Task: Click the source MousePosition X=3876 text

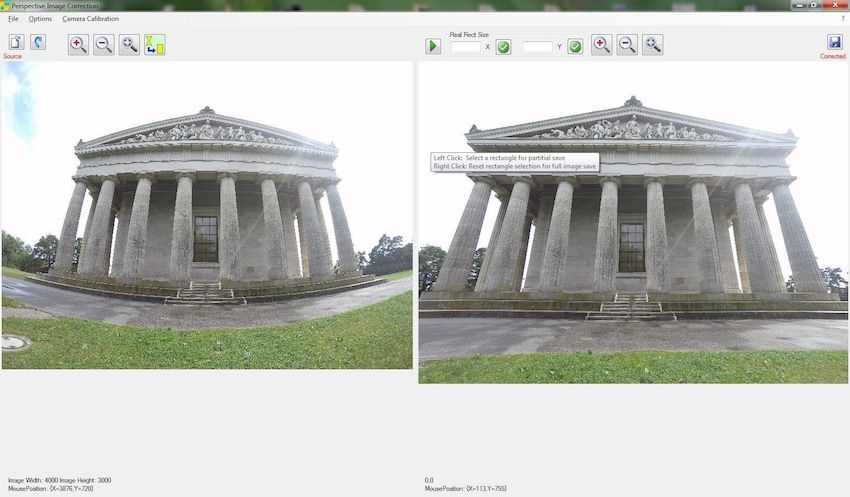Action: [50, 488]
